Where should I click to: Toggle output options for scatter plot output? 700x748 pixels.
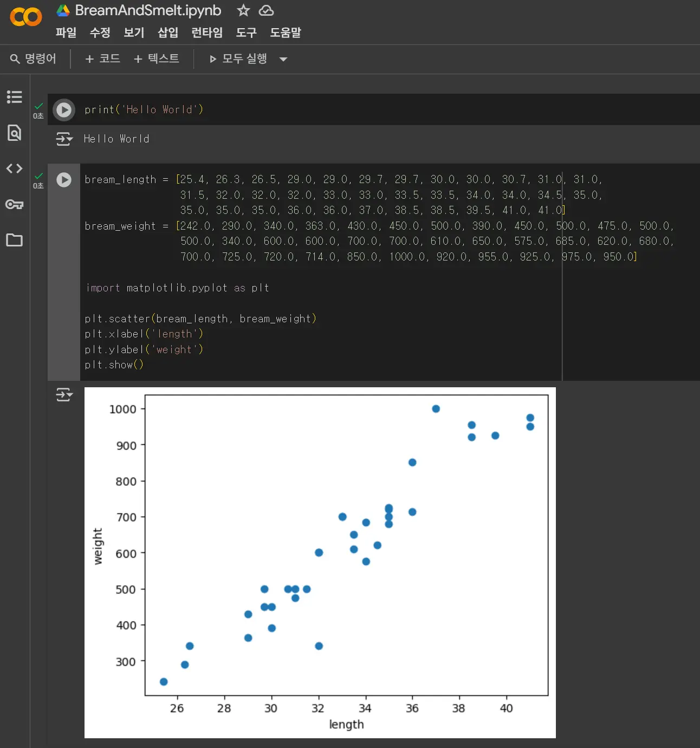pos(64,395)
